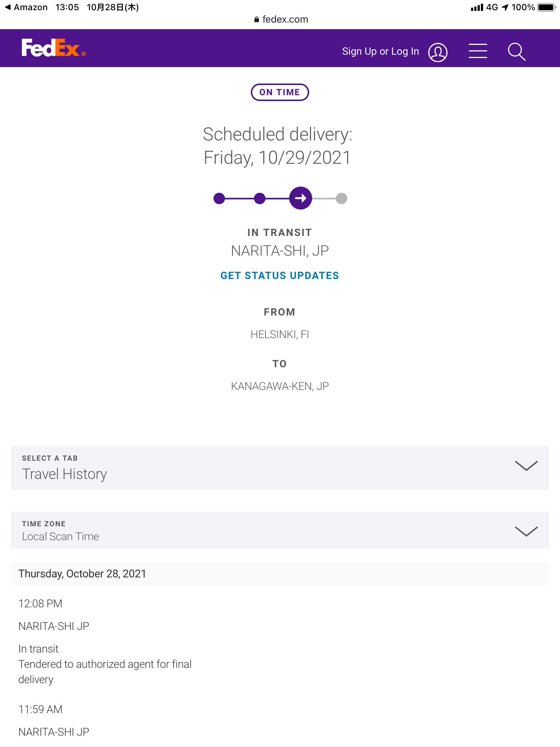Tap the battery status icon
The image size is (560, 747).
click(546, 7)
